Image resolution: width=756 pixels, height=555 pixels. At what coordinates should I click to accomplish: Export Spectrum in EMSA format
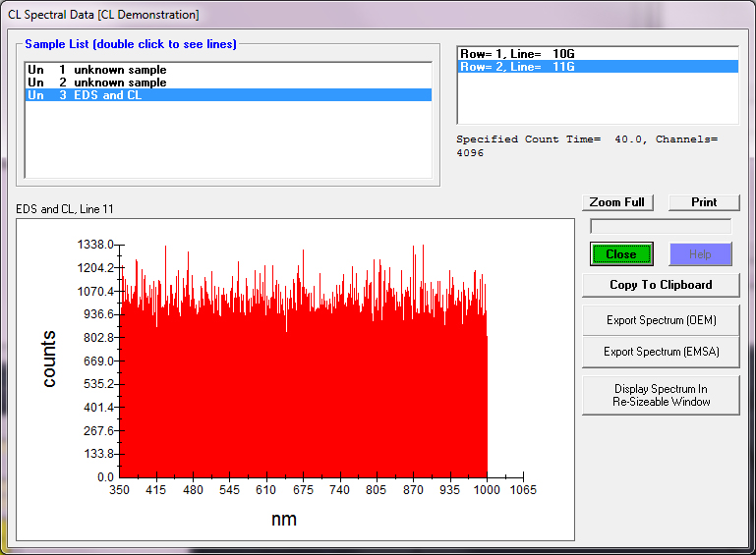[661, 352]
